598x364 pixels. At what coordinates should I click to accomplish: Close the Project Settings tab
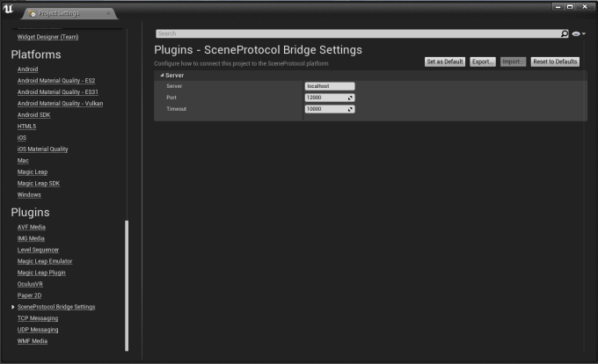[x=108, y=14]
